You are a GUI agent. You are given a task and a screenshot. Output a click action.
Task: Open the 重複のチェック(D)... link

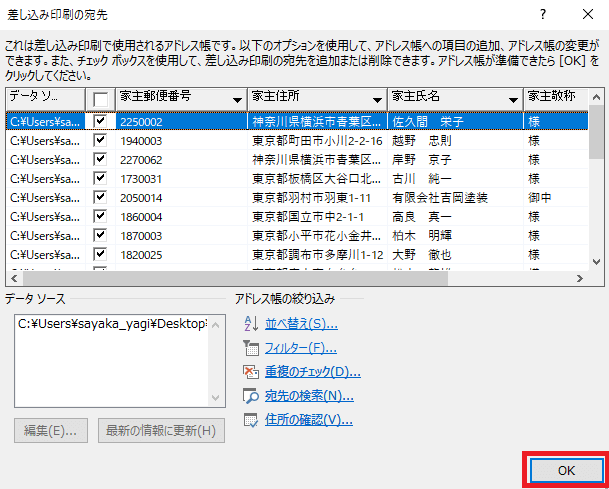312,372
